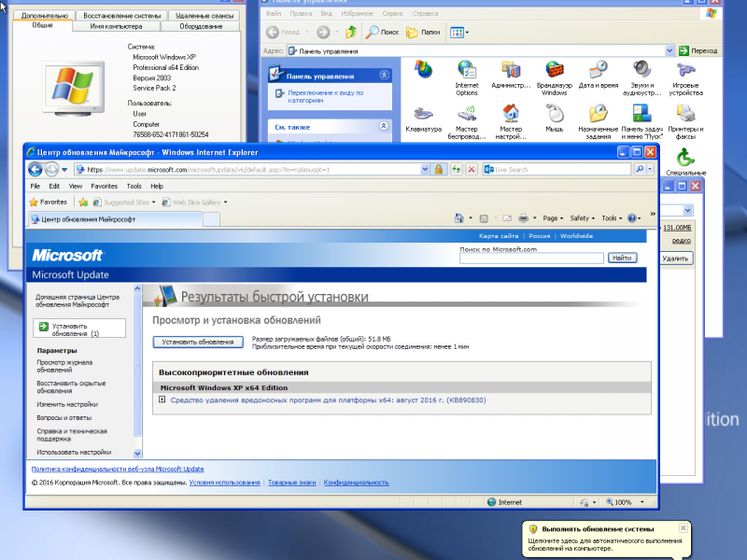
Task: Open Изменить настройки link in sidebar
Action: coord(67,404)
